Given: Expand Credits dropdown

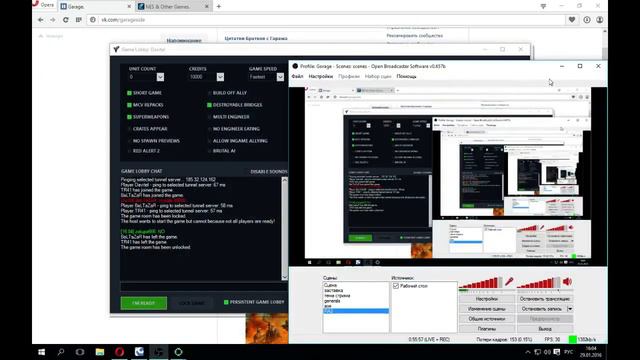Looking at the screenshot, I should (x=220, y=77).
